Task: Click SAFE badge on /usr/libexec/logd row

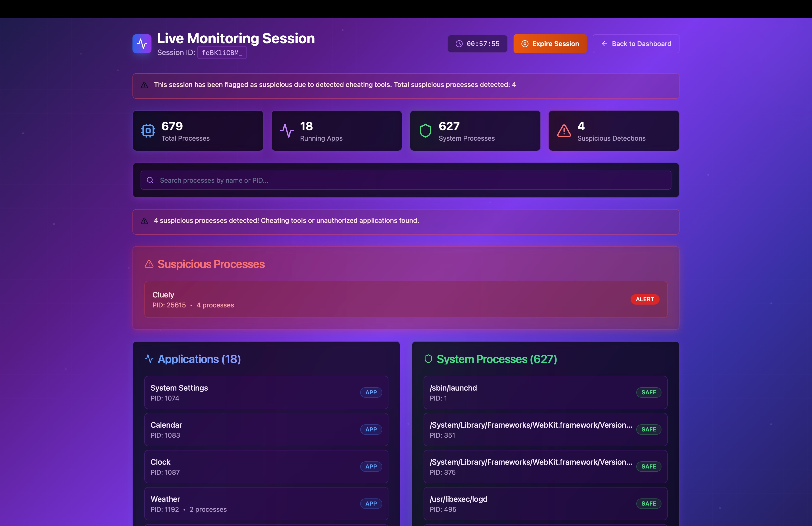Action: click(649, 503)
